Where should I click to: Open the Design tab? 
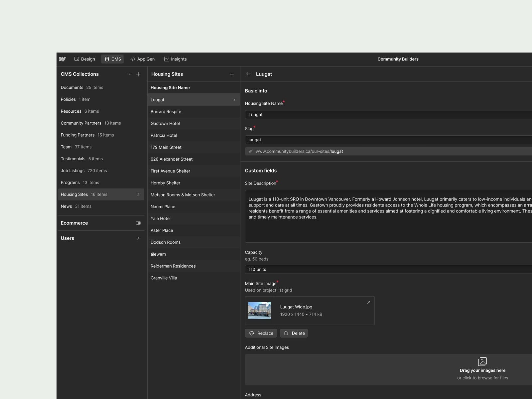point(84,59)
